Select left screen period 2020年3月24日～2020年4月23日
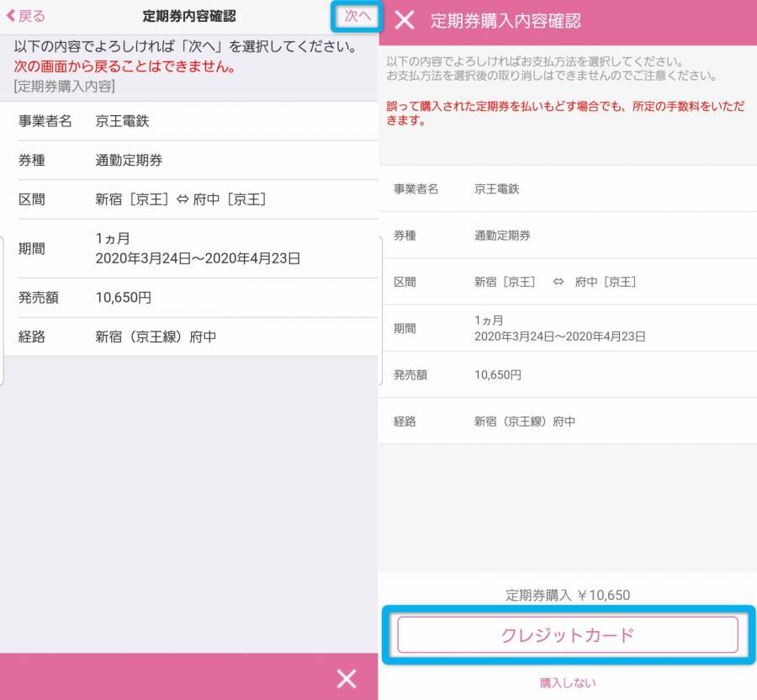Image resolution: width=757 pixels, height=700 pixels. click(x=198, y=258)
